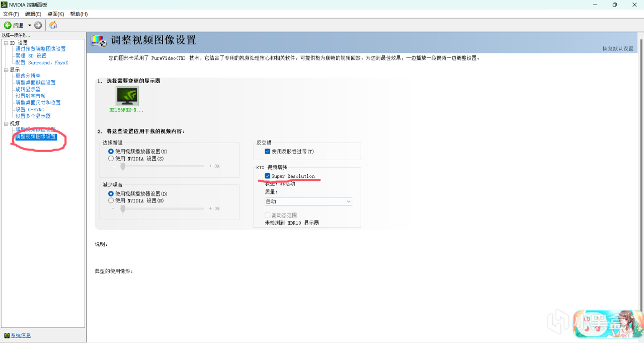Click the 减少噪音 slider thumb
The height and width of the screenshot is (343, 644).
click(x=122, y=209)
